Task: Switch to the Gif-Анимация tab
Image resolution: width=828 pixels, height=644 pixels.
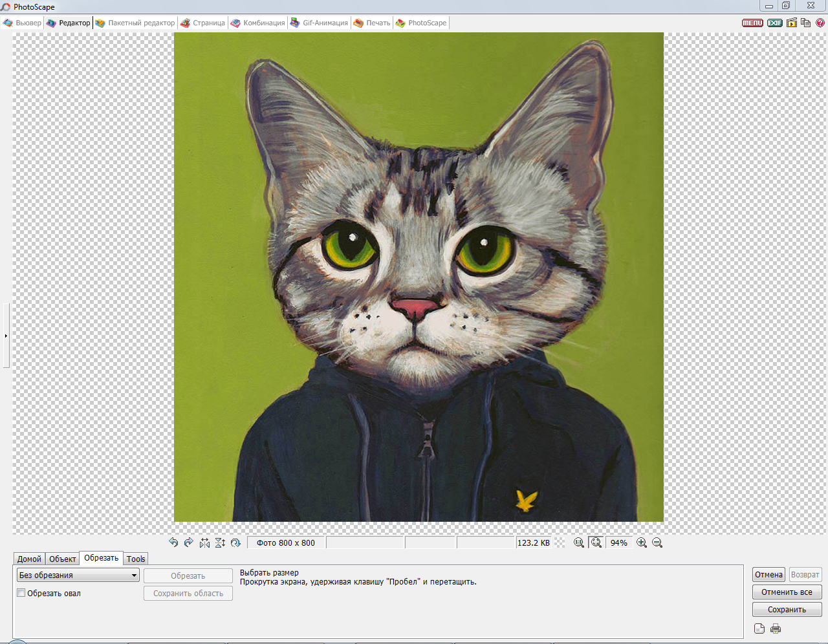Action: tap(320, 23)
